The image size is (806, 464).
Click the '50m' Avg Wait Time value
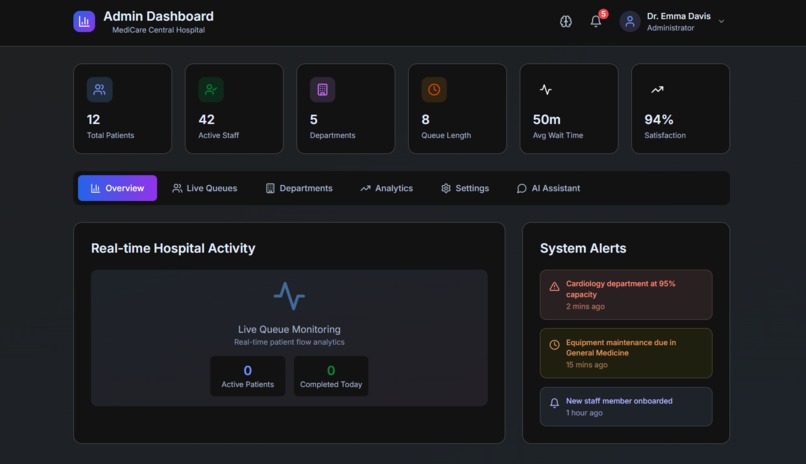click(546, 120)
